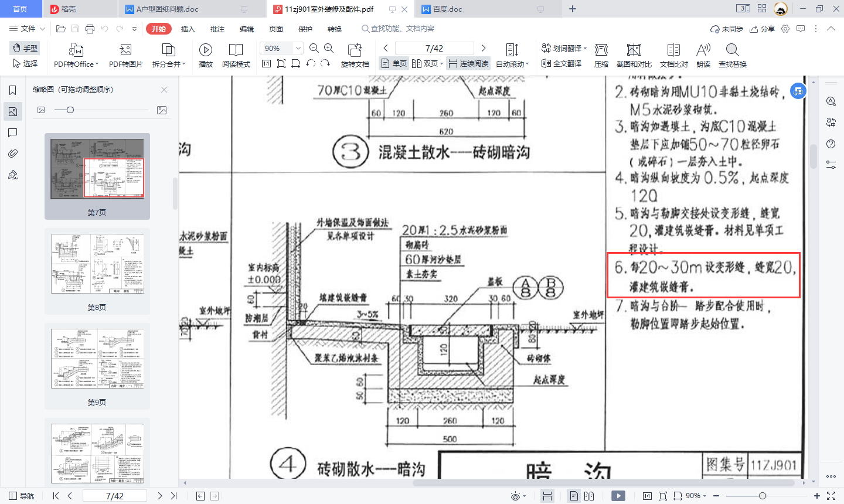Screen dimensions: 844x504
Task: Select the 转换 ribbon tab
Action: [335, 29]
